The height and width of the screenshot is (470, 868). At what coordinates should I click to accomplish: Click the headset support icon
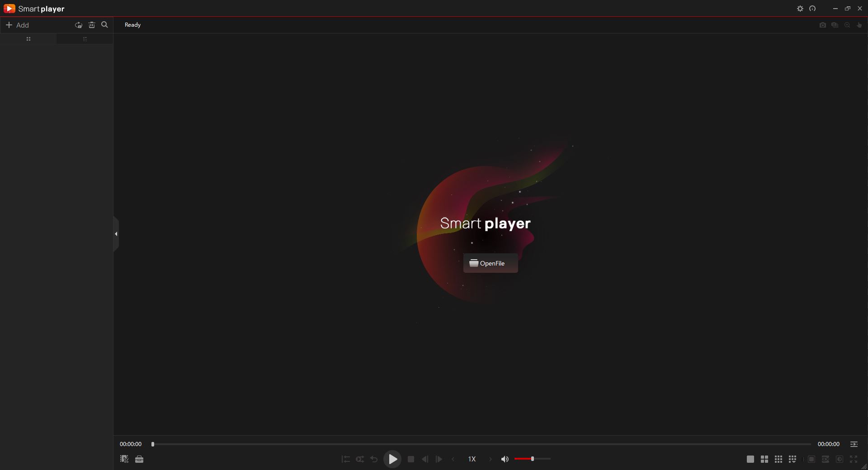[812, 9]
